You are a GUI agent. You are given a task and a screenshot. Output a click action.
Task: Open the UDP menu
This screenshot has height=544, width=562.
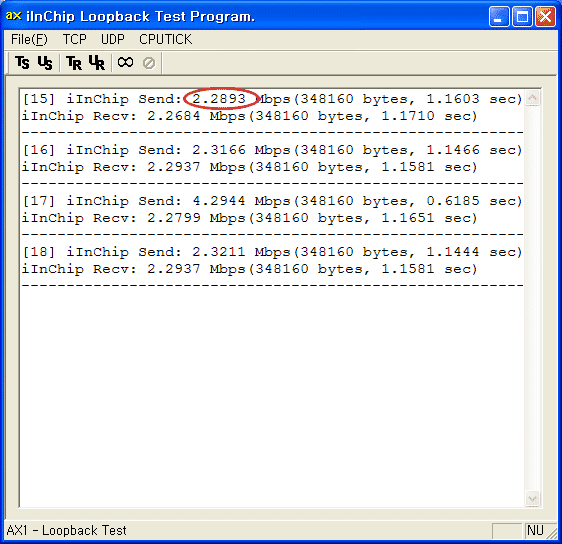point(113,39)
